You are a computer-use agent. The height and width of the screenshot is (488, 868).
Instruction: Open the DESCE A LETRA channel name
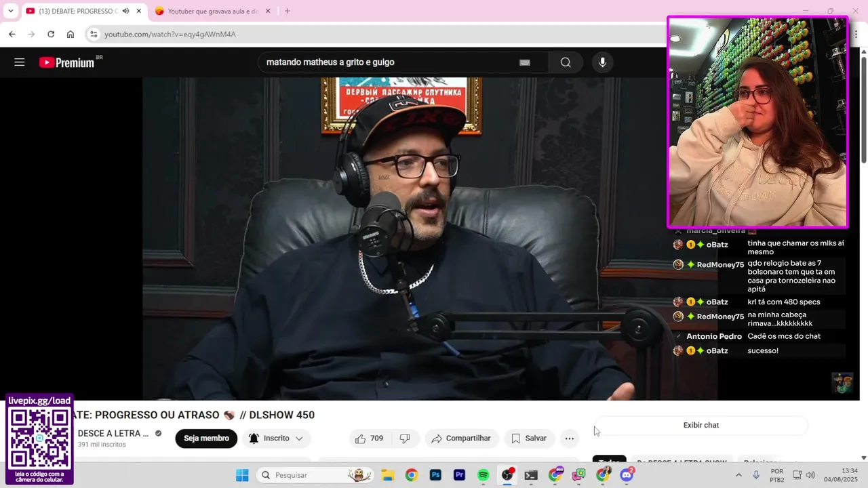coord(113,433)
